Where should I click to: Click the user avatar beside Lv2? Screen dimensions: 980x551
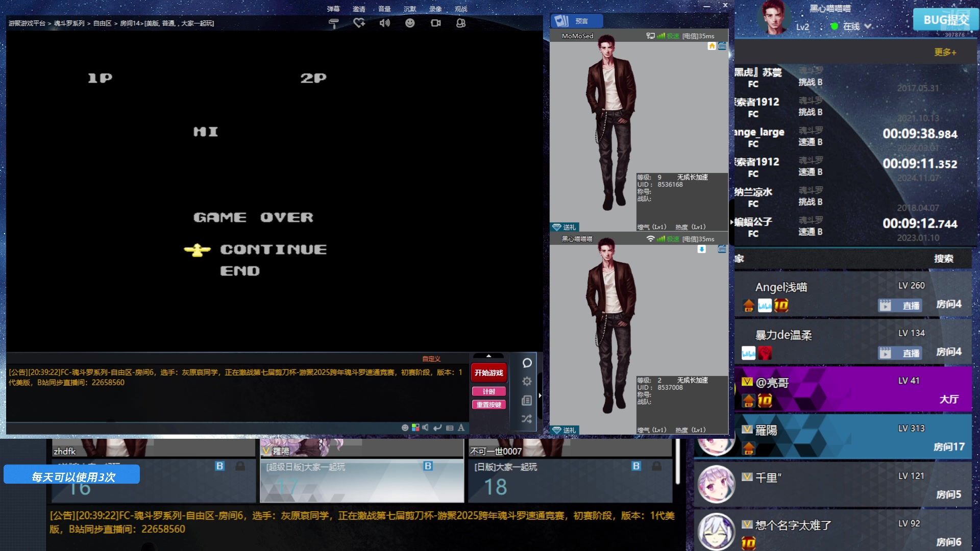[x=774, y=17]
